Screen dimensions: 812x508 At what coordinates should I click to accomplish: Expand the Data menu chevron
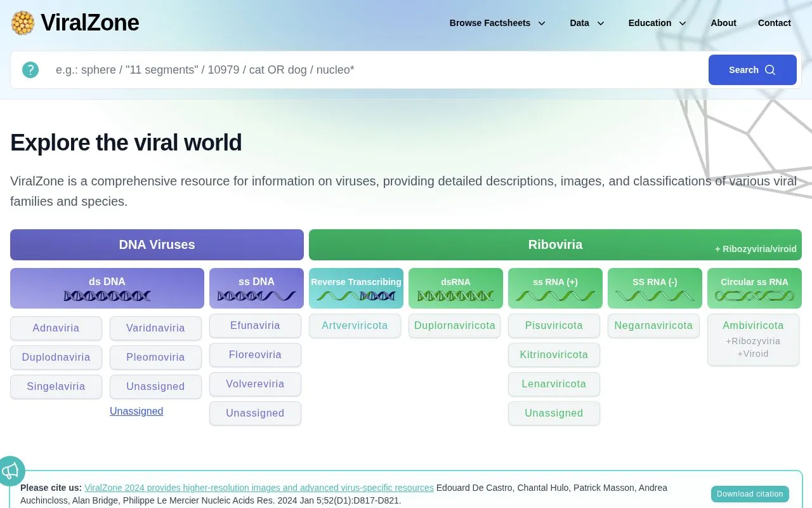[x=601, y=23]
